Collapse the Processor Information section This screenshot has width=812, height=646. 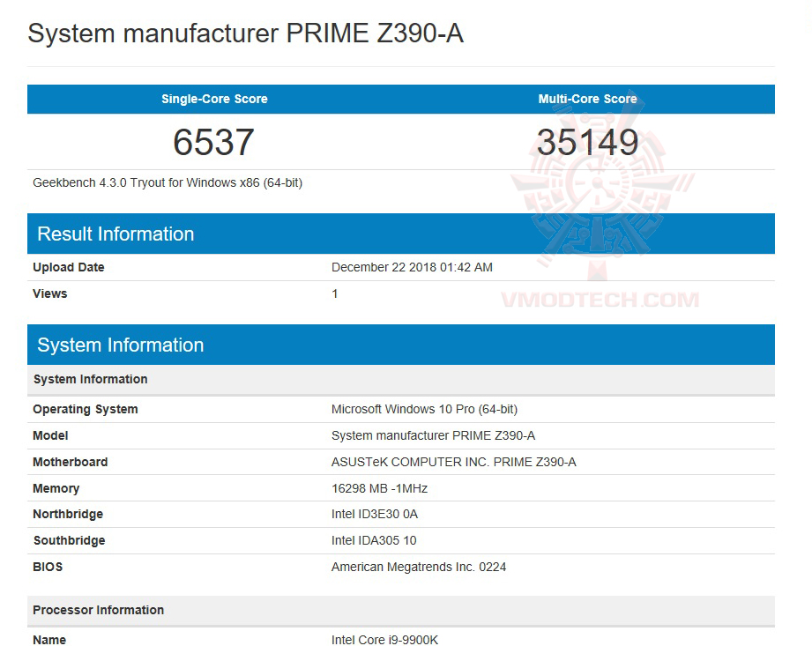(x=98, y=610)
